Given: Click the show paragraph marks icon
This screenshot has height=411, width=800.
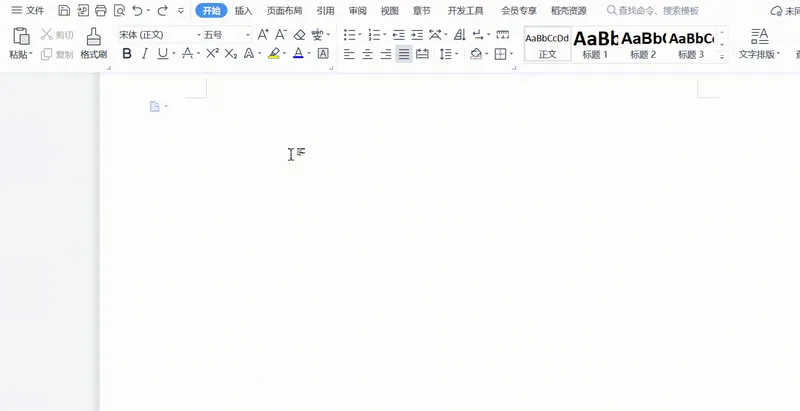Looking at the screenshot, I should pos(478,35).
